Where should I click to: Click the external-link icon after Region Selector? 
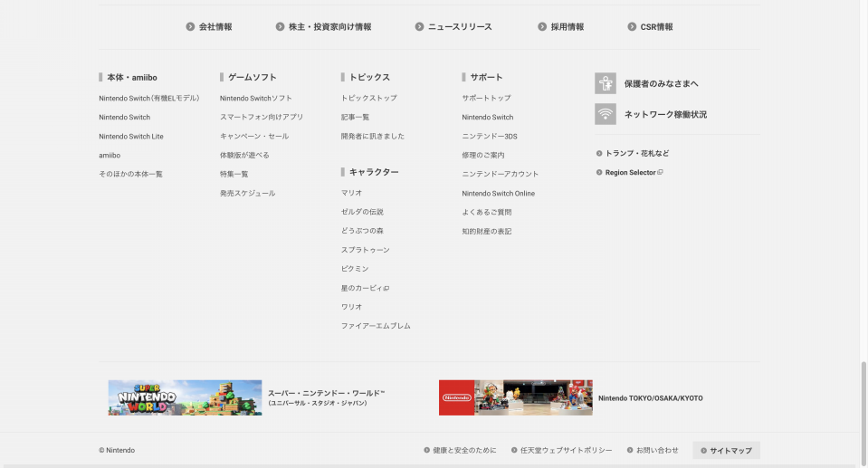(x=660, y=172)
